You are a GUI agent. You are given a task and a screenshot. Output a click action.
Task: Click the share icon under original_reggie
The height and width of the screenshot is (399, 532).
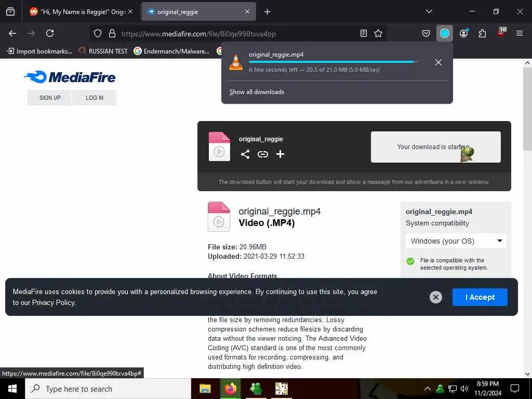coord(245,154)
